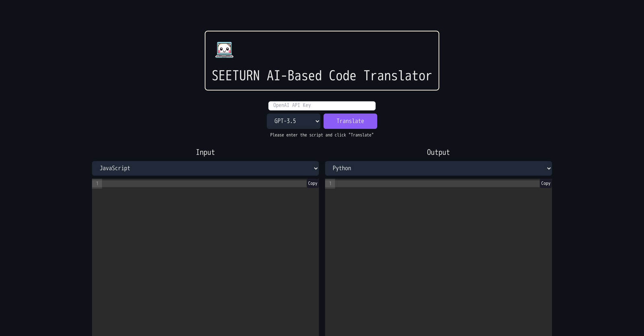Viewport: 644px width, 336px height.
Task: Click the 'Please enter the script' hint text
Action: (x=322, y=135)
